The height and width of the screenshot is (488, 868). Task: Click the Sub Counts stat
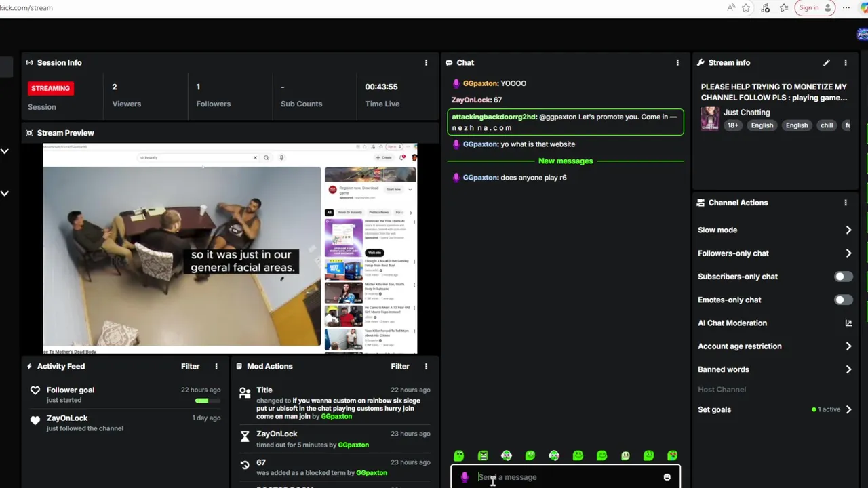click(301, 96)
